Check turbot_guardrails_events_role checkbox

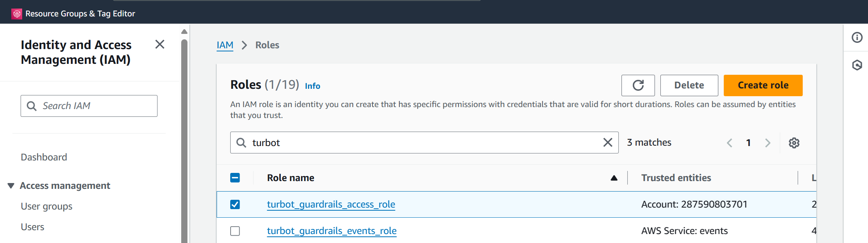coord(235,231)
